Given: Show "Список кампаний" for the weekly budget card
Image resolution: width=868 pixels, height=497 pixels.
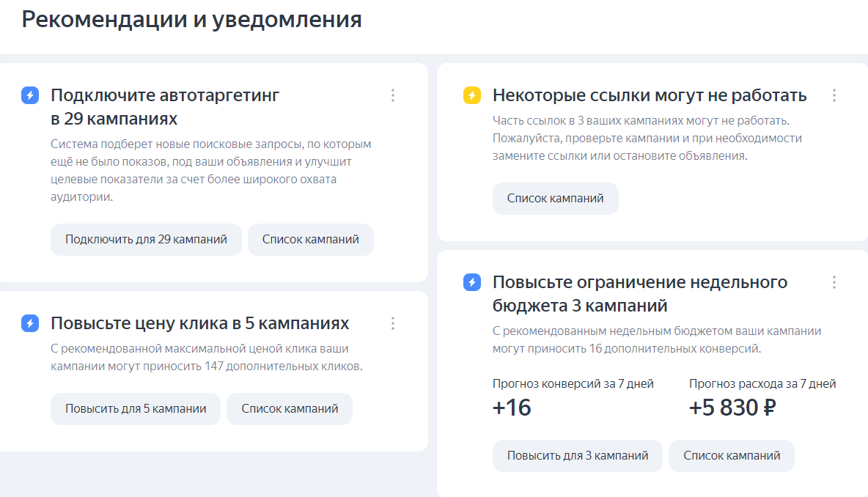Looking at the screenshot, I should (731, 456).
